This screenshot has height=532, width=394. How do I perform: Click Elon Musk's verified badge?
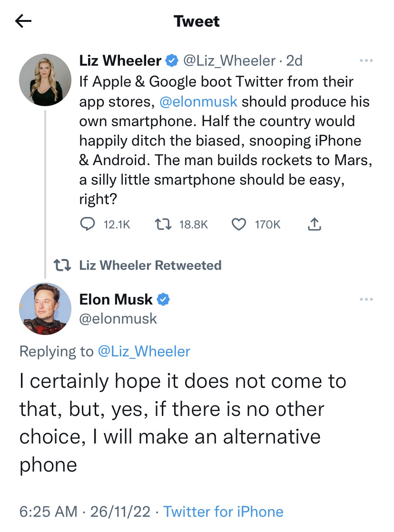[164, 299]
